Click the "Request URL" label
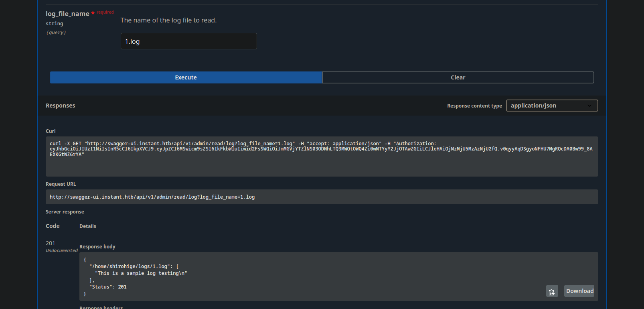This screenshot has height=309, width=644. (61, 184)
